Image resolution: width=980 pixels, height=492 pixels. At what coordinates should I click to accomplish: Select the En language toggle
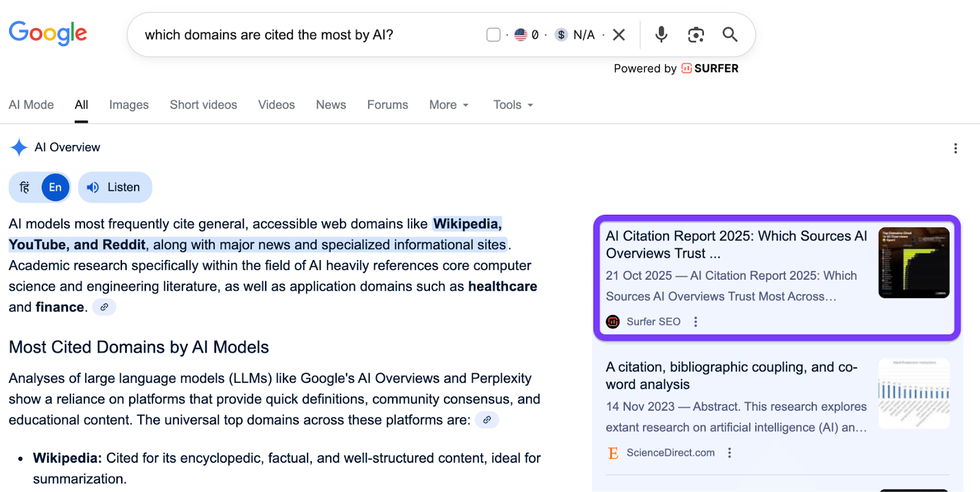coord(55,187)
